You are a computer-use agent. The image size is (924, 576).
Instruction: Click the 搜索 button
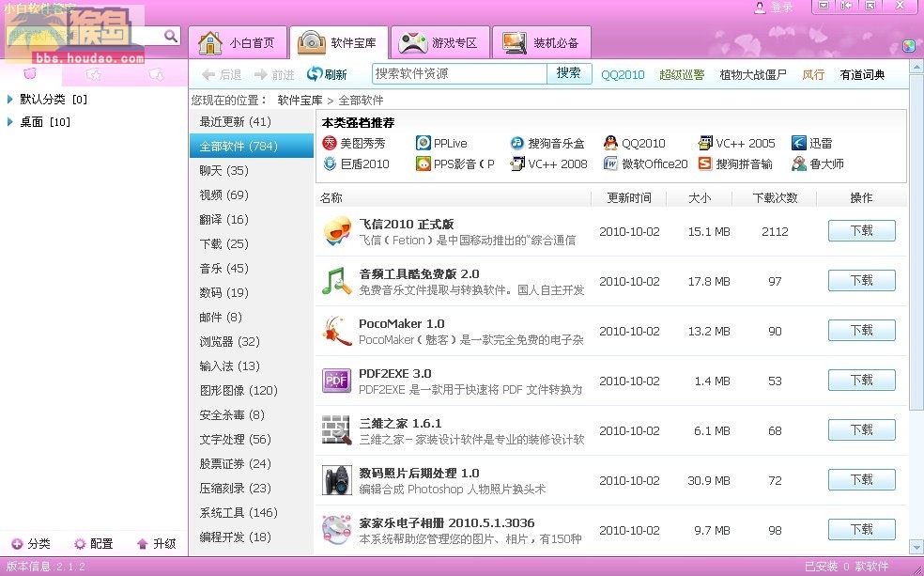pyautogui.click(x=569, y=73)
